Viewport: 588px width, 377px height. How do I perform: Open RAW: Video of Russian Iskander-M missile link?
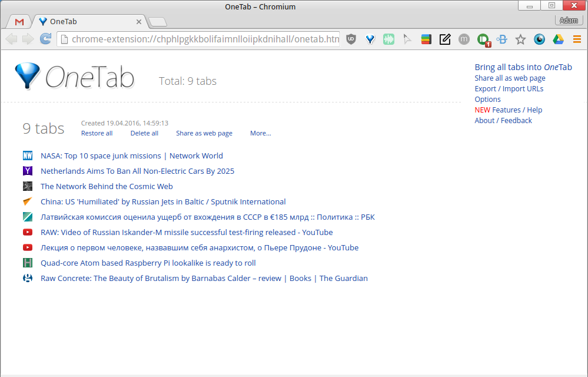[x=187, y=233]
